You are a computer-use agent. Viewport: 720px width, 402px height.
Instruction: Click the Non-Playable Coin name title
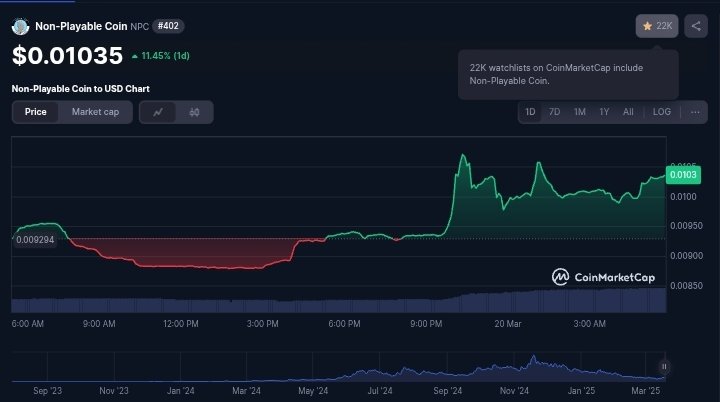coord(81,26)
